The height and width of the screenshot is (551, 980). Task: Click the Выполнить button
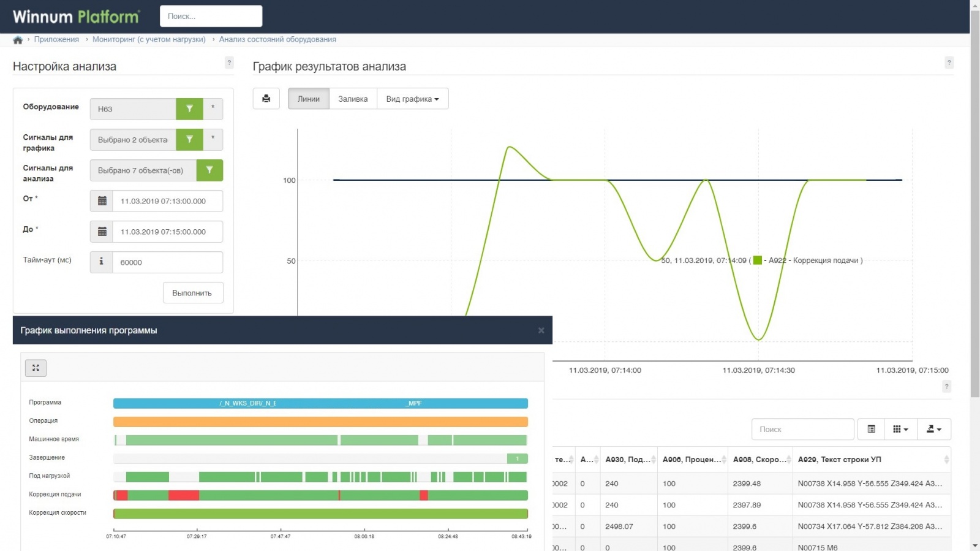click(x=192, y=293)
